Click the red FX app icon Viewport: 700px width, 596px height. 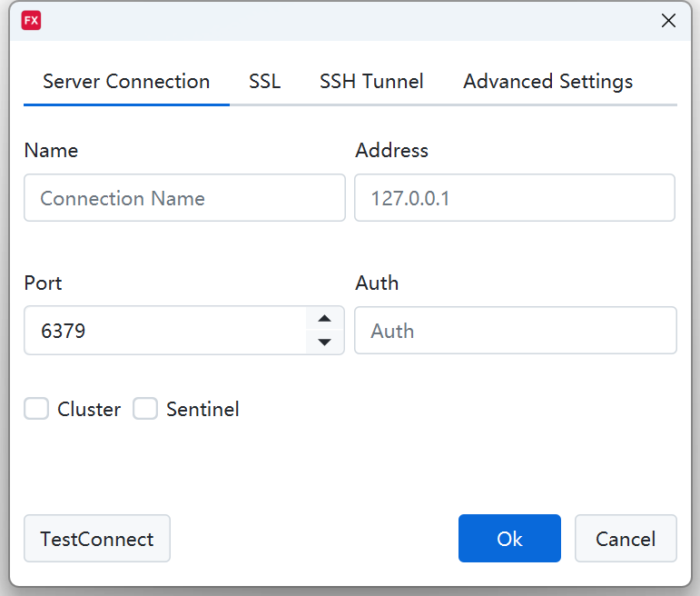[32, 21]
